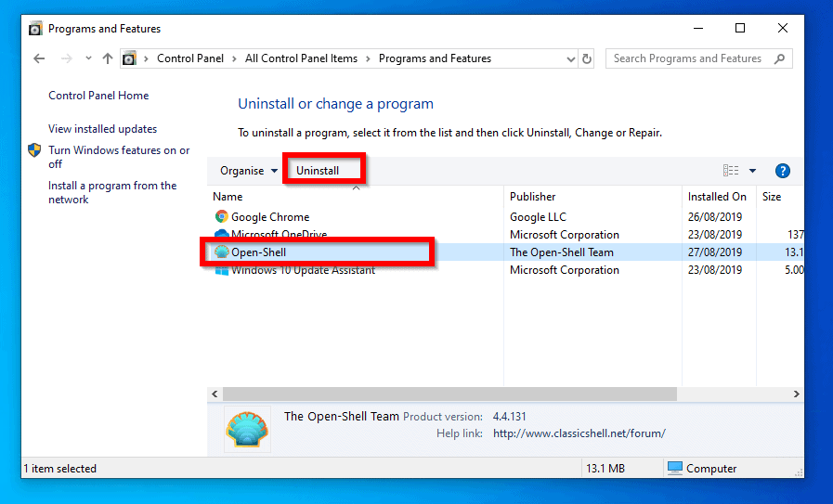This screenshot has height=504, width=833.
Task: Refresh the Programs and Features list
Action: (587, 59)
